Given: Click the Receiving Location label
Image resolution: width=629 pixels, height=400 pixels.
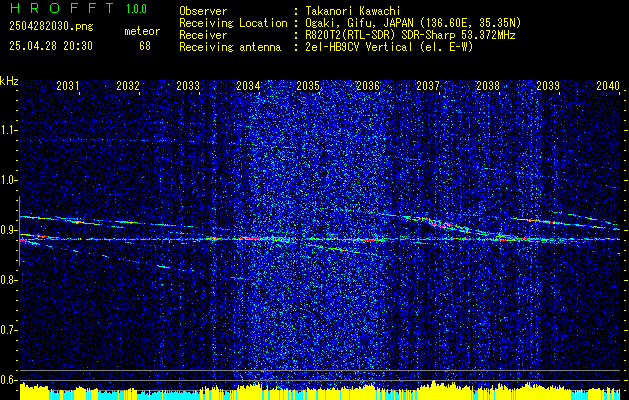Looking at the screenshot, I should point(233,24).
